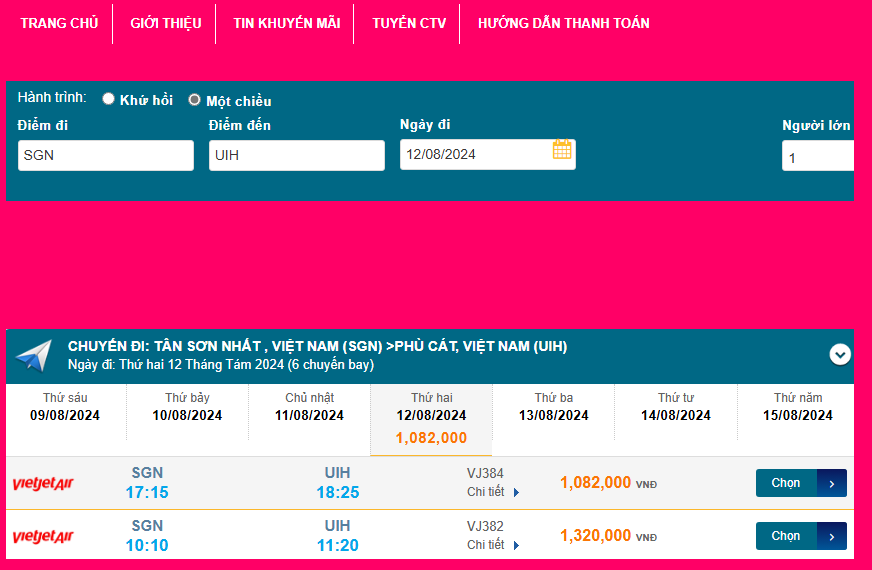872x570 pixels.
Task: Go to Hướng dẫn thanh toán page
Action: (x=563, y=23)
